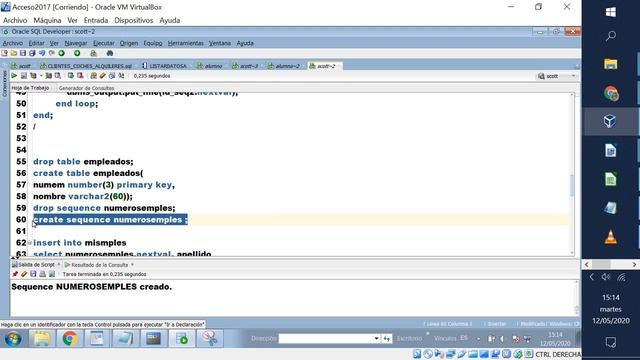Select the Generador de Consultas tab

[x=86, y=88]
